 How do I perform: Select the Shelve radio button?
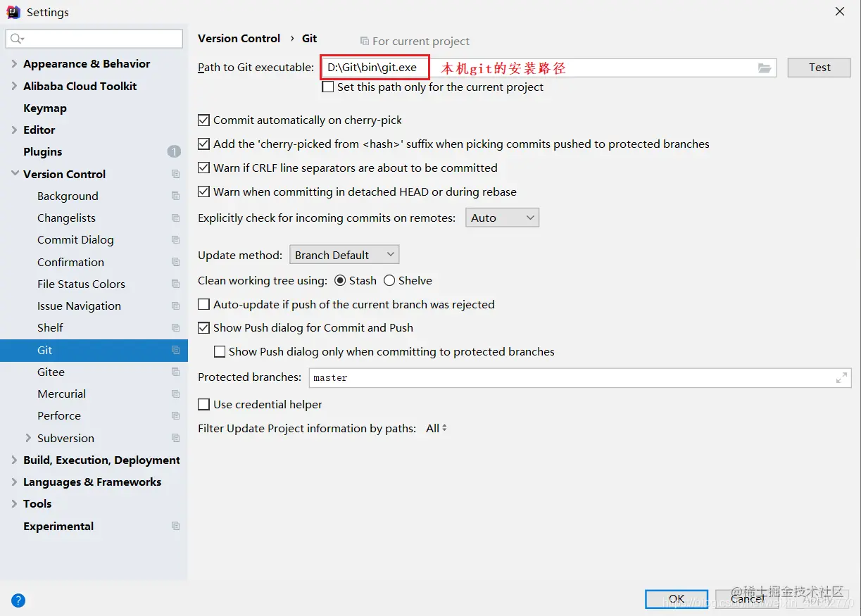[x=389, y=281]
